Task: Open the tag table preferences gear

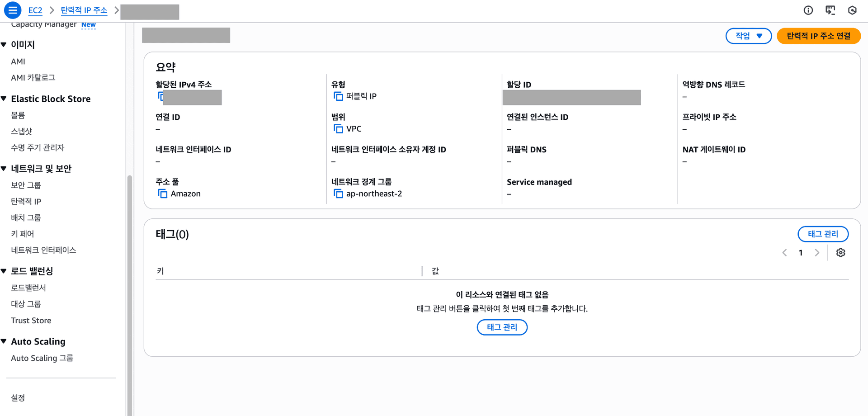Action: [x=840, y=252]
